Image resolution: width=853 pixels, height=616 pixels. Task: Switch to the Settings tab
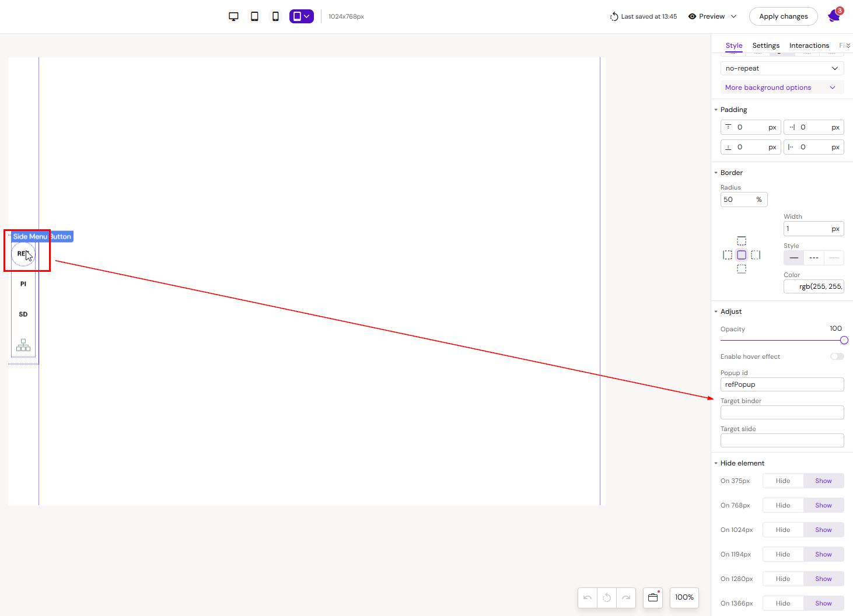[x=765, y=45]
